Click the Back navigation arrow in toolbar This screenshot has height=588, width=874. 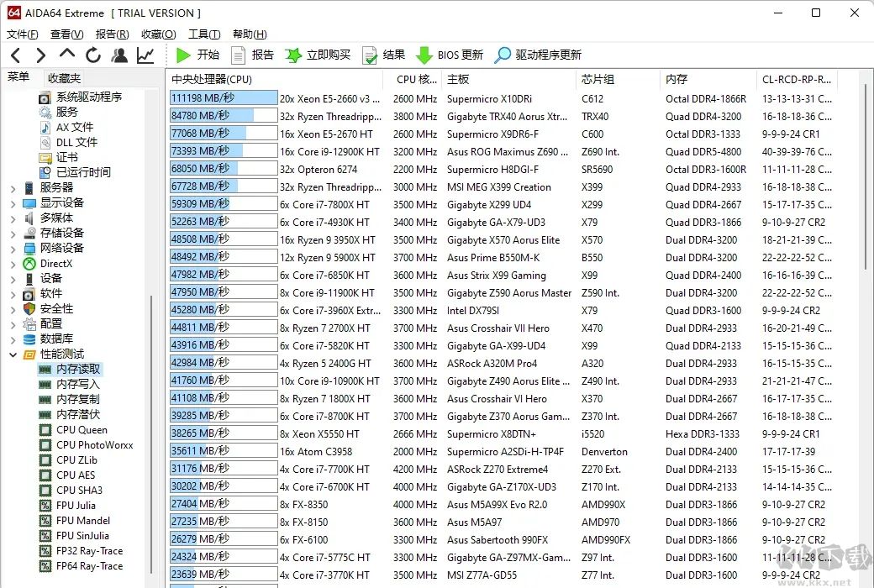pyautogui.click(x=15, y=55)
